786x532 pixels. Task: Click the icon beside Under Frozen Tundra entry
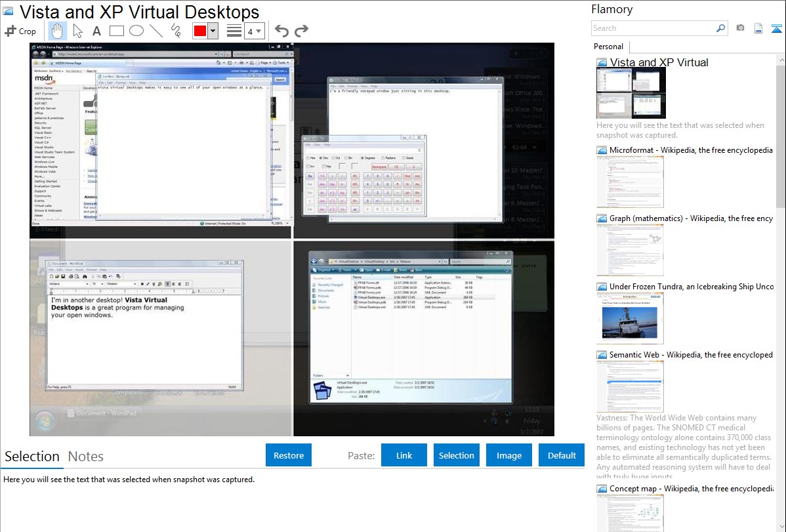click(x=602, y=287)
